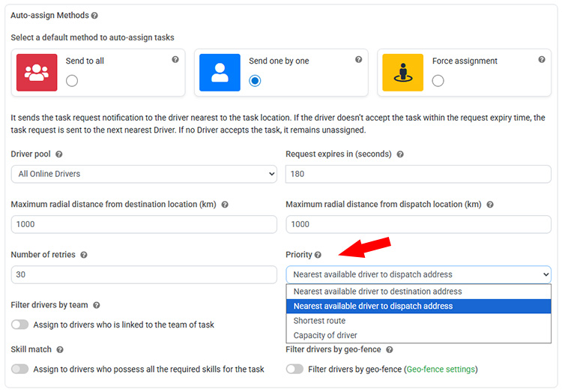Enable the Filter drivers by geo-fence toggle

pyautogui.click(x=295, y=369)
